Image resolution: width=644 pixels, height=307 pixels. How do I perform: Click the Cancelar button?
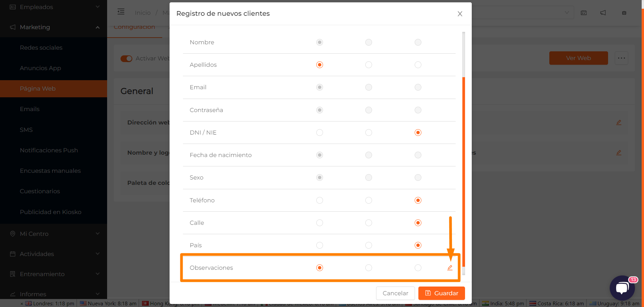[396, 293]
